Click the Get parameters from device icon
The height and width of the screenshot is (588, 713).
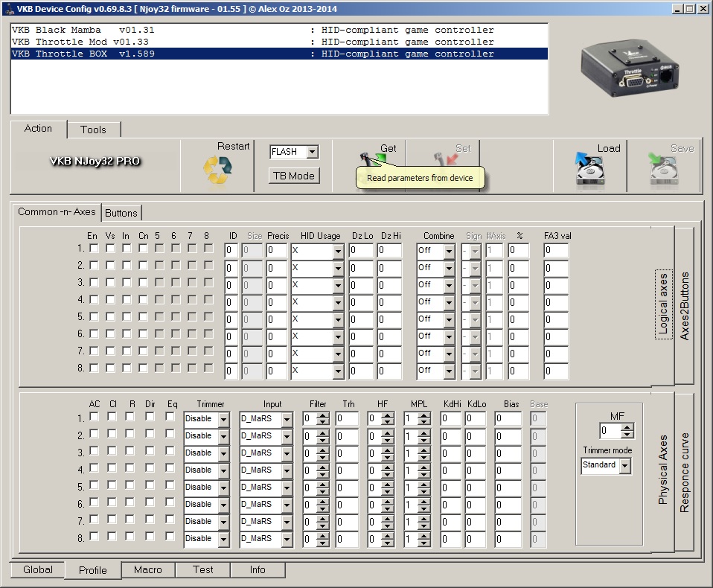point(375,159)
